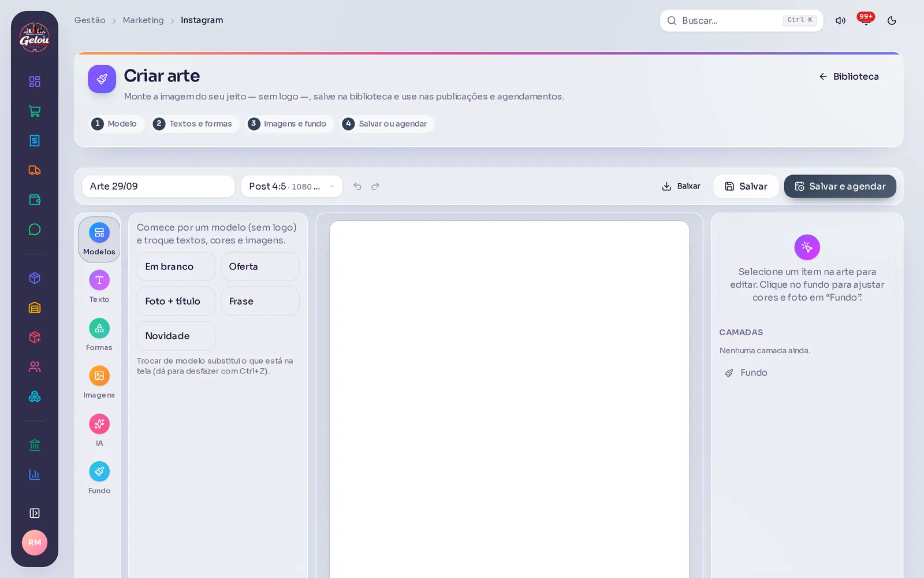
Task: Select the Fundo tool in tool rail
Action: [99, 478]
